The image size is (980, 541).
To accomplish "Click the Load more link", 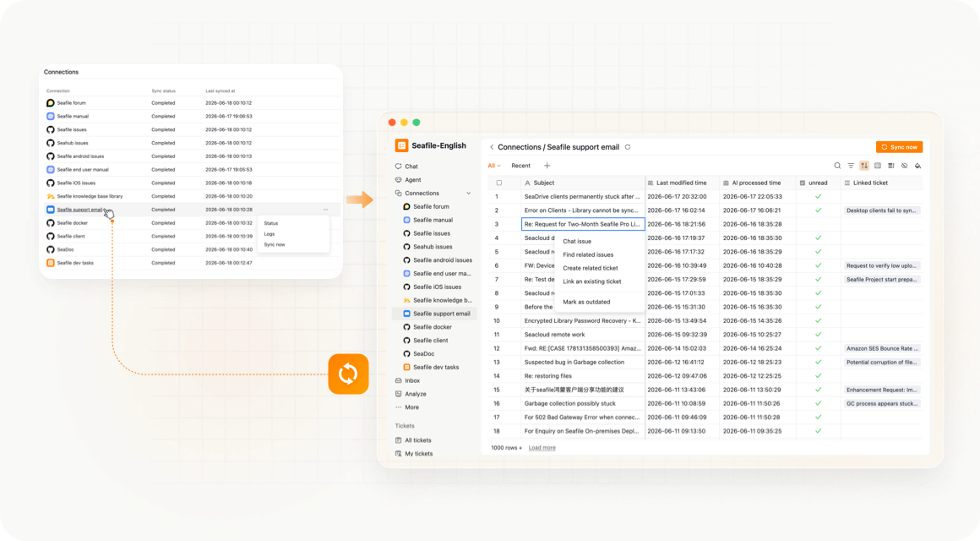I will pos(542,448).
